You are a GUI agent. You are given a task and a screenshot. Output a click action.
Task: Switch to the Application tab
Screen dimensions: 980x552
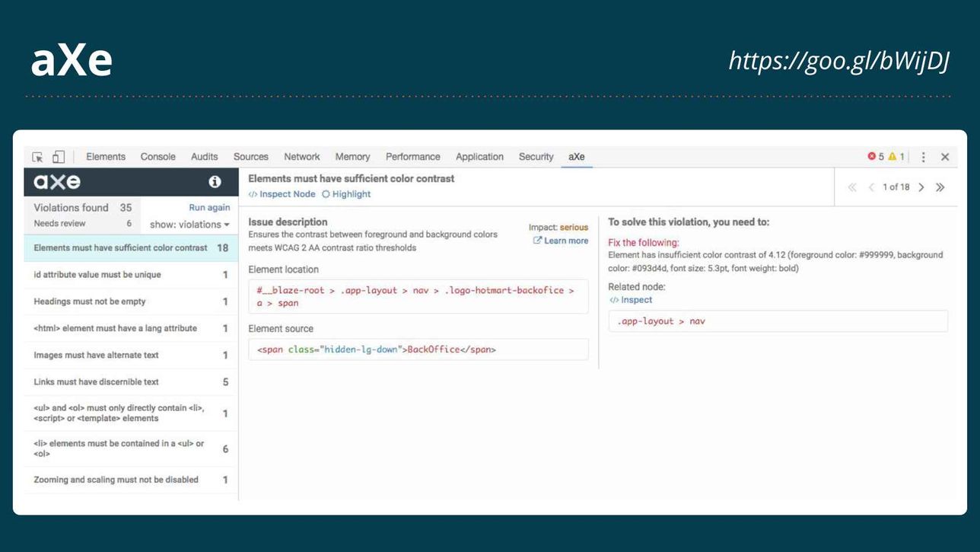coord(479,157)
